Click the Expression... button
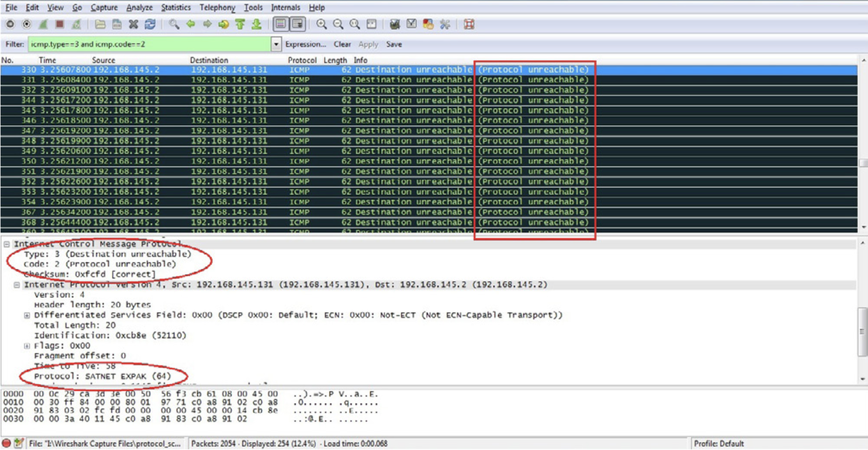 (305, 44)
